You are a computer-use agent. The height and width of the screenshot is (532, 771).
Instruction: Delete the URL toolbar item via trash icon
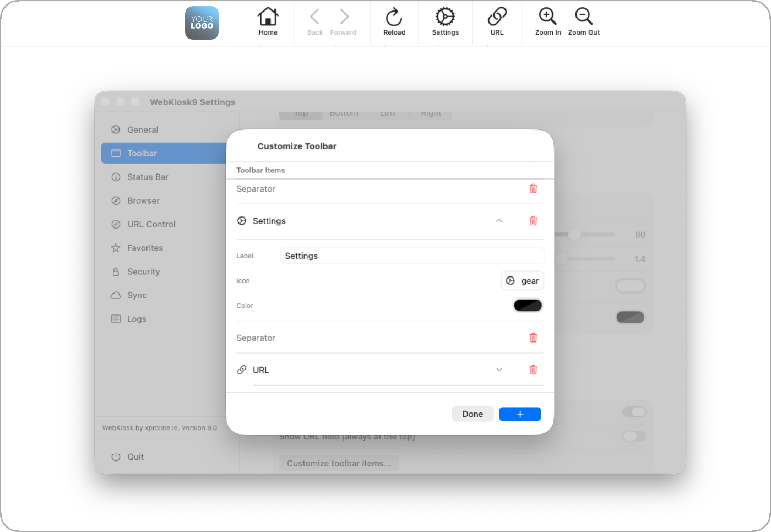[533, 370]
